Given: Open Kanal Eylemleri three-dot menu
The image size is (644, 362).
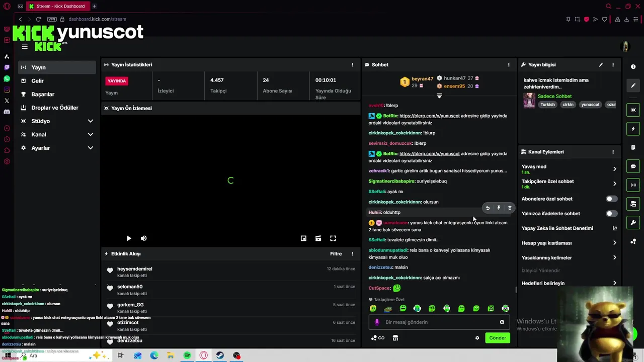Looking at the screenshot, I should pos(613,152).
